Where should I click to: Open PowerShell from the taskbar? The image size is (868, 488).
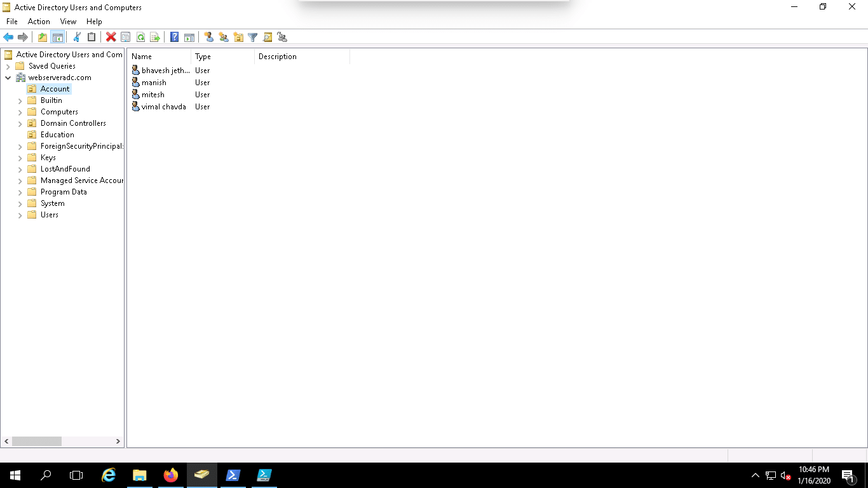(x=233, y=475)
